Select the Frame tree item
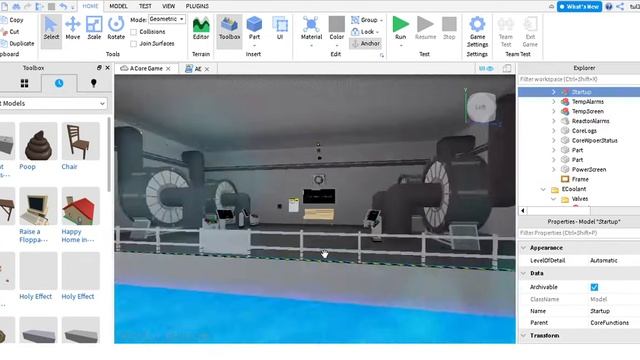Image resolution: width=640 pixels, height=360 pixels. click(580, 179)
